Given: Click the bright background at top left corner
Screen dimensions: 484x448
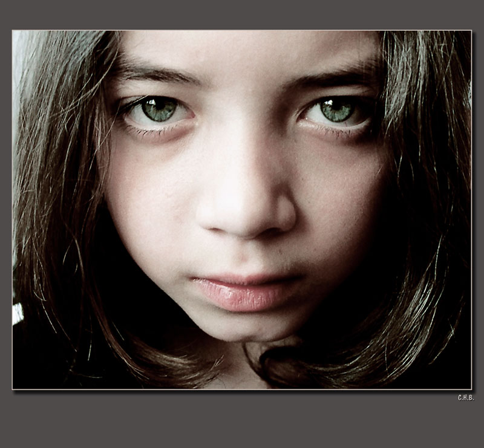Looking at the screenshot, I should pyautogui.click(x=24, y=48).
